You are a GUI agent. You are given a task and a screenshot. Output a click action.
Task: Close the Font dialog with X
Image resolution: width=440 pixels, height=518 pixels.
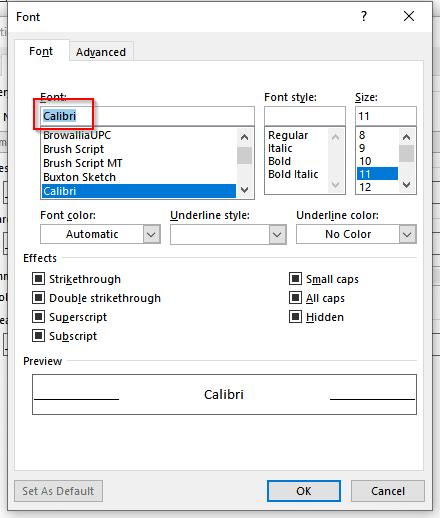pyautogui.click(x=409, y=16)
